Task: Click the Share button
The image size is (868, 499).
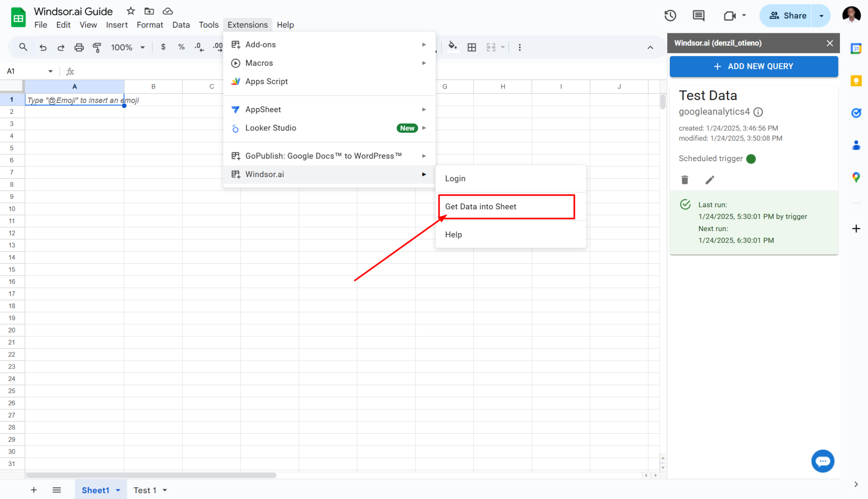Action: (787, 16)
